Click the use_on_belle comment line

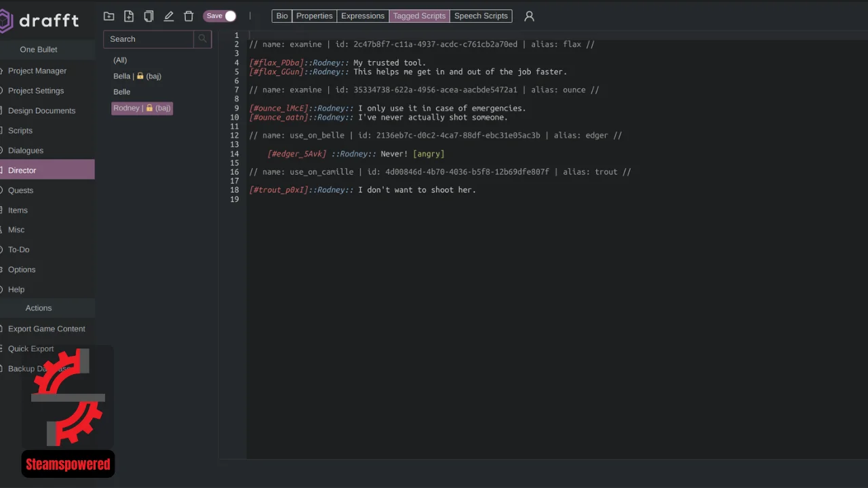pos(435,136)
